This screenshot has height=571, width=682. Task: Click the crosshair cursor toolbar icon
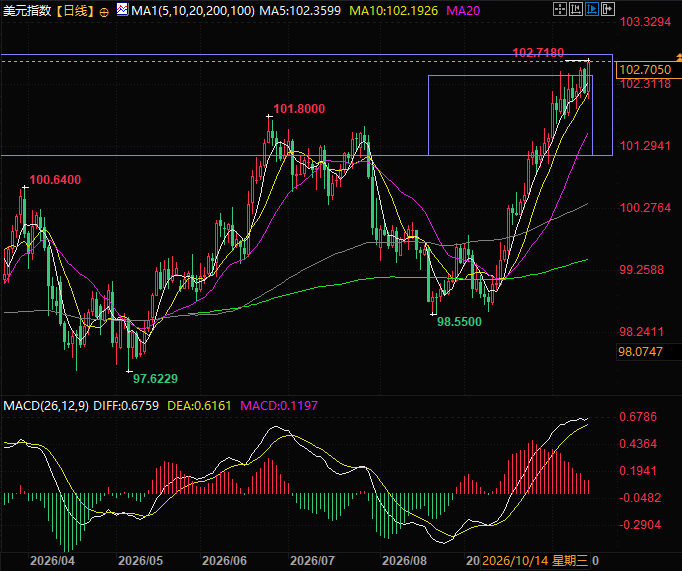pos(560,9)
